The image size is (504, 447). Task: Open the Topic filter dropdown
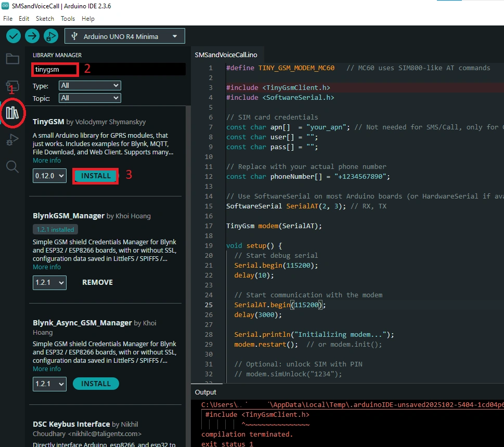(89, 98)
